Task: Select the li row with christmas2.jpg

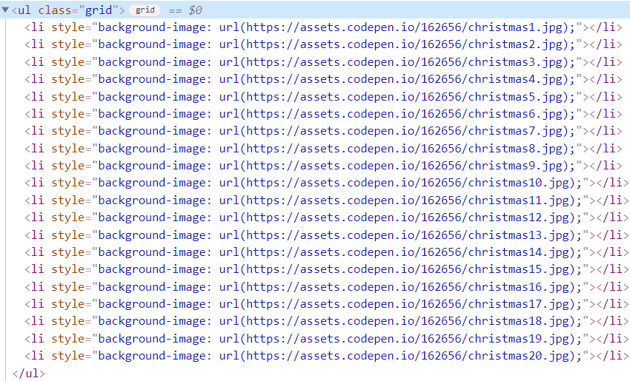Action: [323, 44]
